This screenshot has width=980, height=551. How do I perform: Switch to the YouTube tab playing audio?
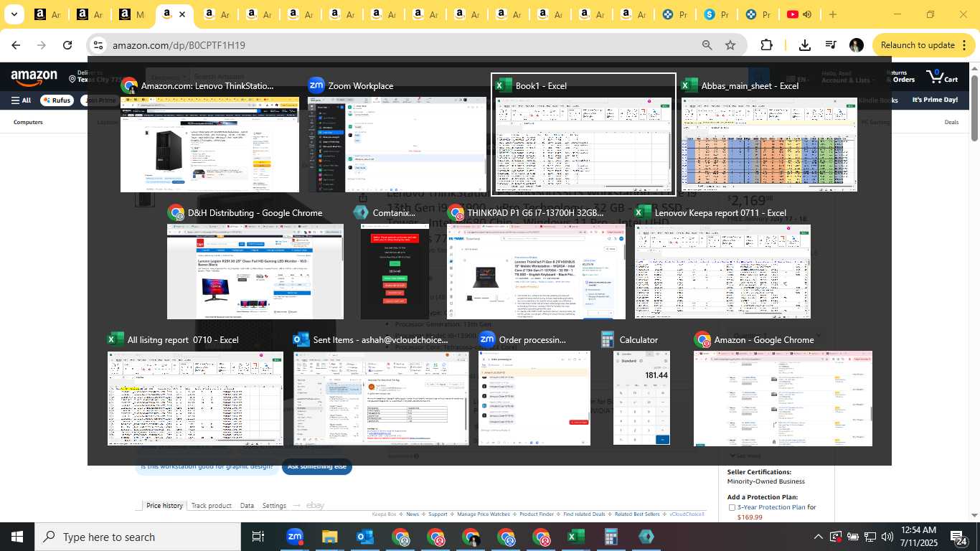799,14
